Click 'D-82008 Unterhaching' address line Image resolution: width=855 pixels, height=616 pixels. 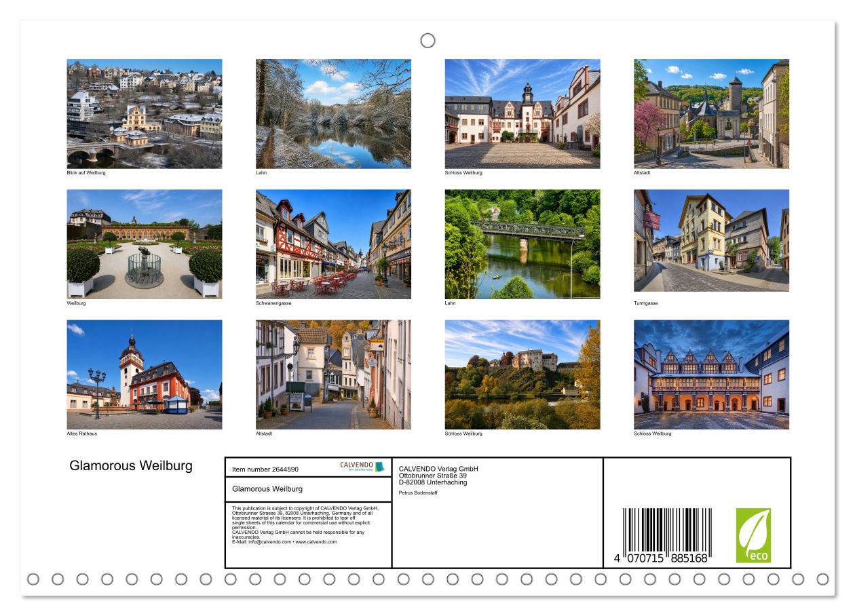pyautogui.click(x=433, y=482)
